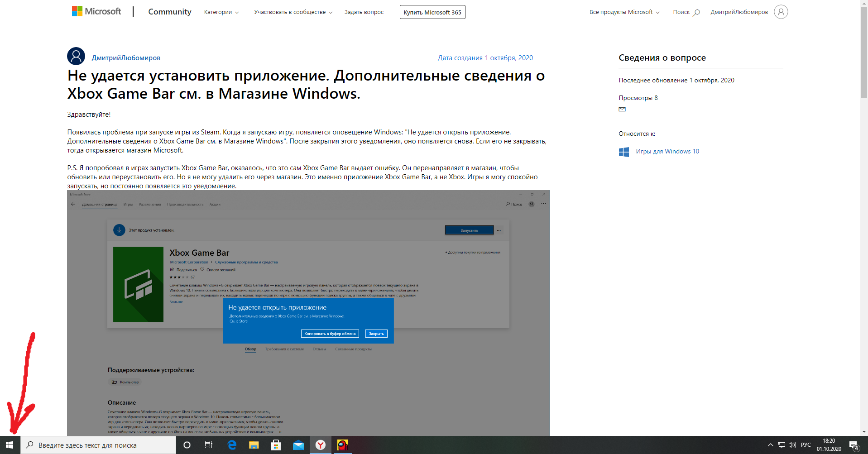Open site Поиск with magnifier icon

(686, 12)
